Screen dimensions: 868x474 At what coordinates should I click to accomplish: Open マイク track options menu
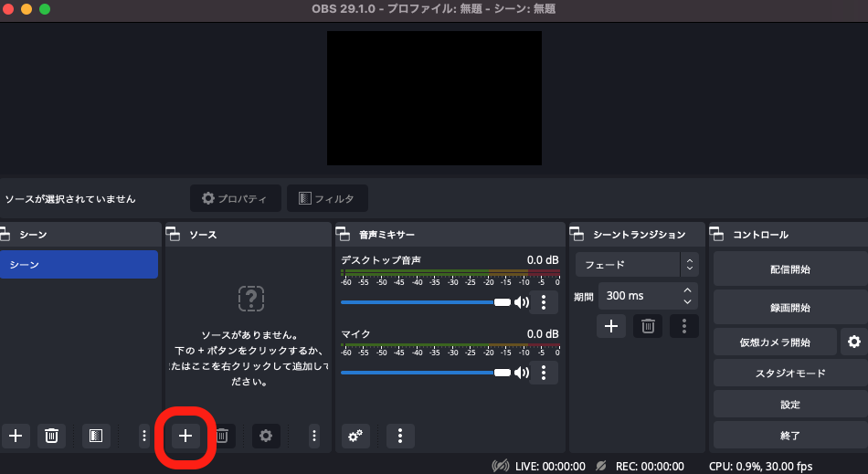[x=544, y=373]
